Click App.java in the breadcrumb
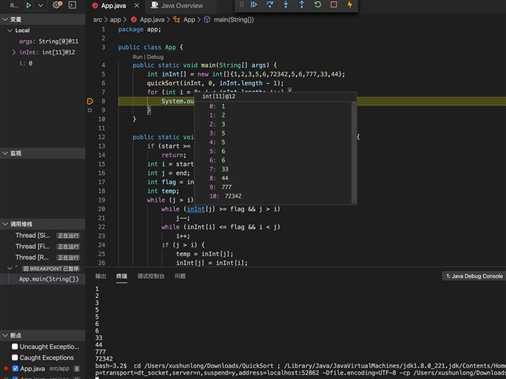The width and height of the screenshot is (506, 379). click(152, 20)
